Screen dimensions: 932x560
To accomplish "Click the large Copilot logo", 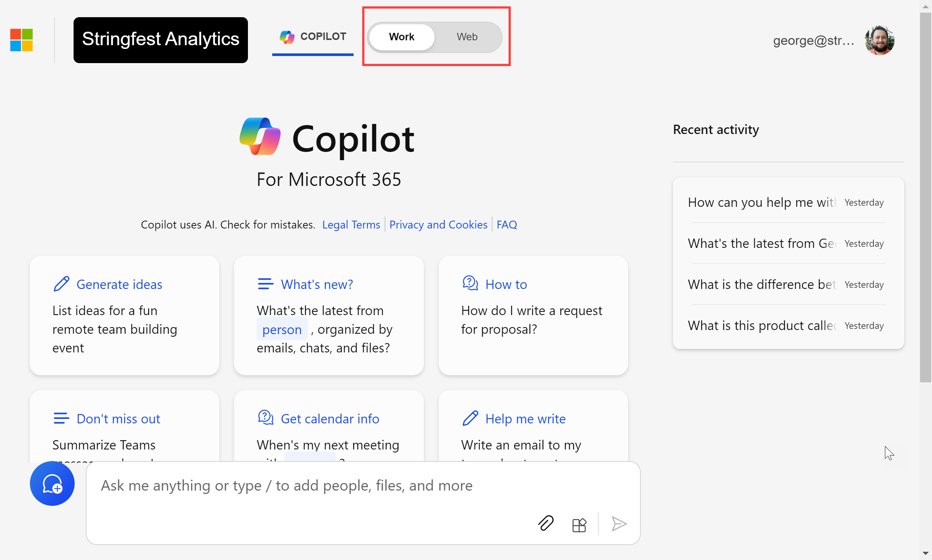I will click(260, 137).
